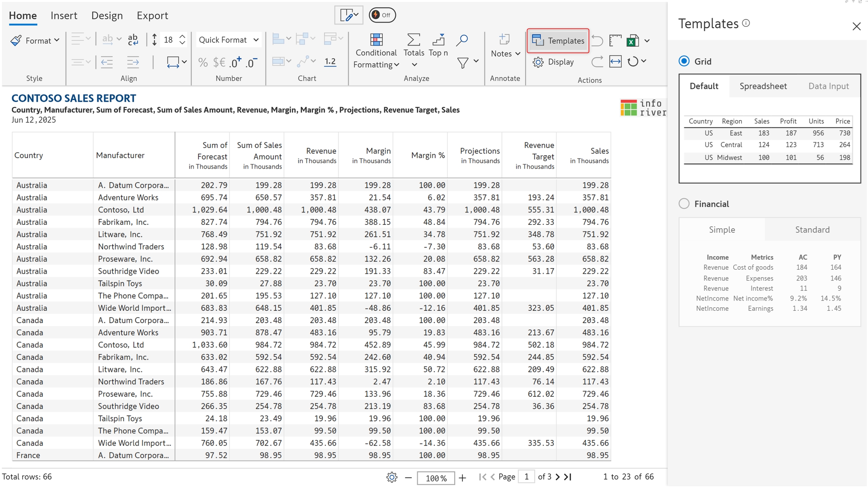Screen dimensions: 868x487
Task: Expand the Format style dropdown
Action: (x=35, y=41)
